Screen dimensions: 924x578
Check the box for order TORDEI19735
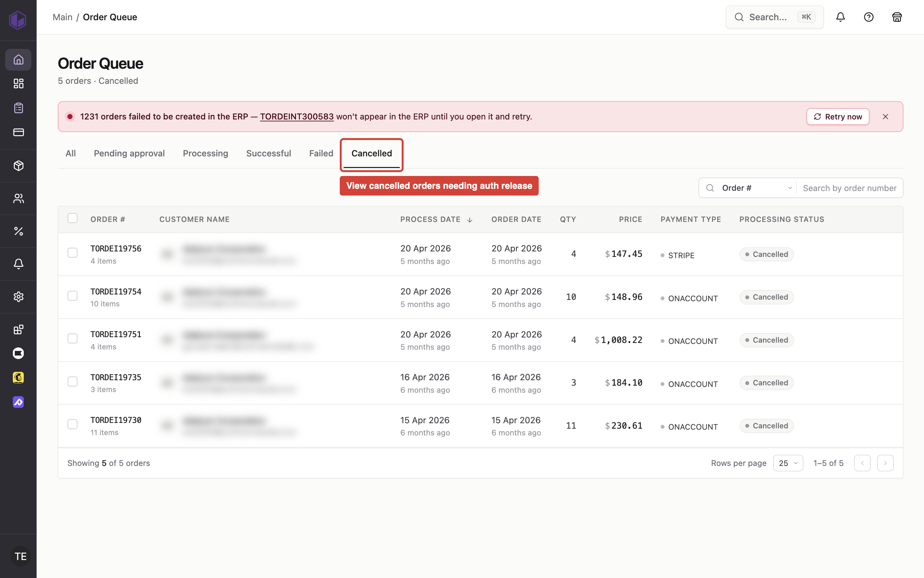tap(73, 381)
